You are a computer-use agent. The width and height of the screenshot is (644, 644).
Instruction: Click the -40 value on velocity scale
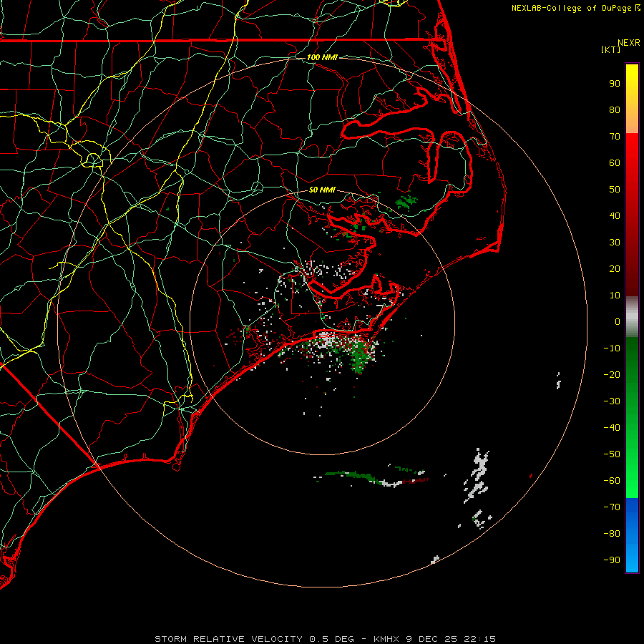point(612,428)
